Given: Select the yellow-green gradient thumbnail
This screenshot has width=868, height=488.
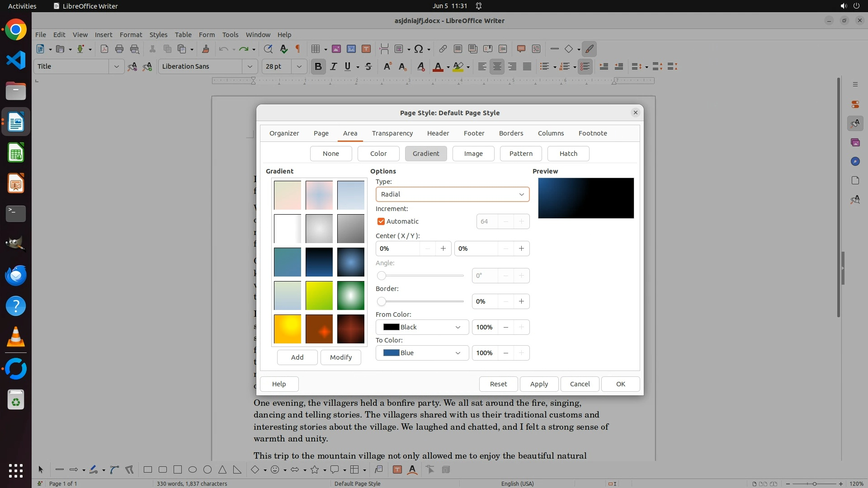Looking at the screenshot, I should 319,296.
